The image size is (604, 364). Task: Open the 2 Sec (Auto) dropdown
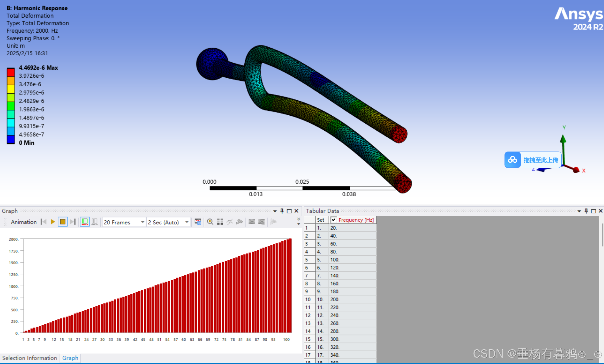[x=187, y=222]
